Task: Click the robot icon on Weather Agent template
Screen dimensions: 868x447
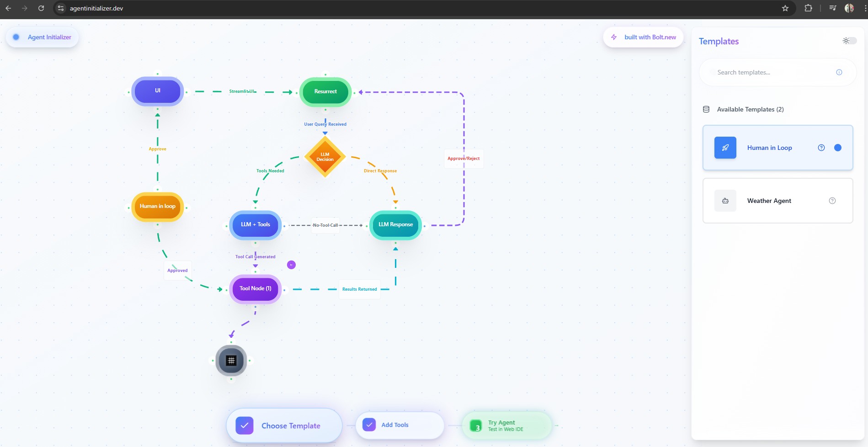Action: [x=725, y=200]
